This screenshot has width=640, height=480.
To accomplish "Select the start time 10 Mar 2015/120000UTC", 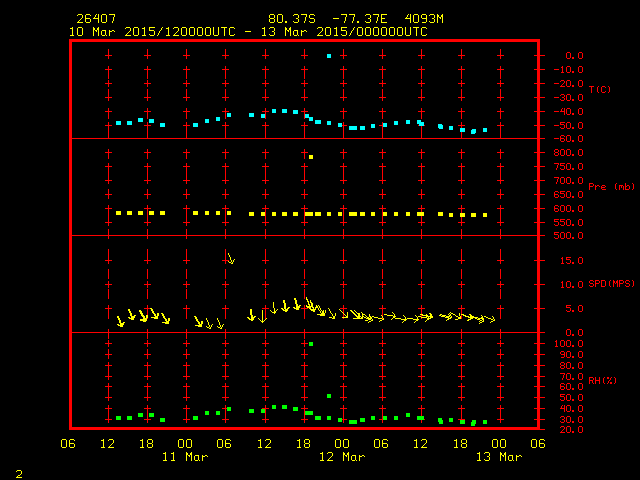I will pyautogui.click(x=152, y=32).
